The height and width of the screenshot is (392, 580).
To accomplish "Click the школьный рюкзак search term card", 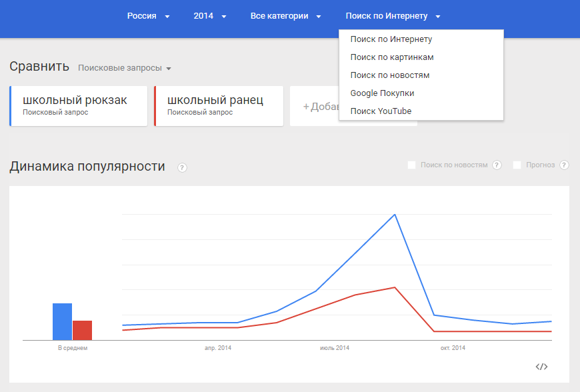I will tap(79, 105).
